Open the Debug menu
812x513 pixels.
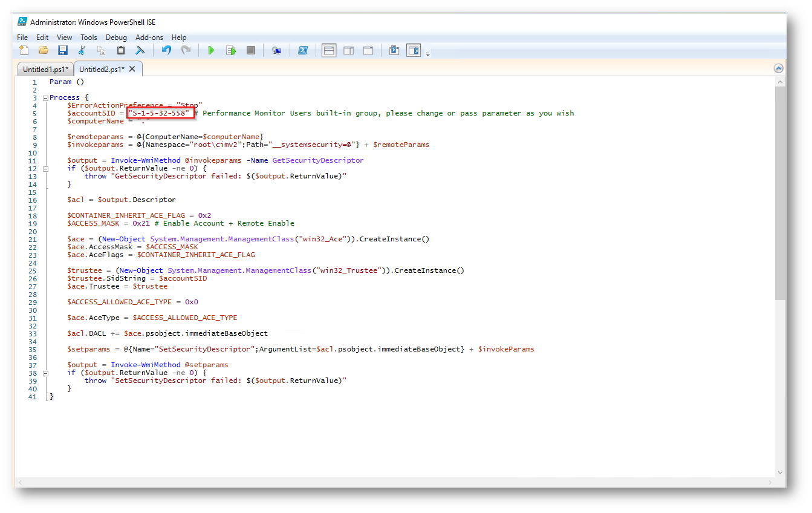coord(117,38)
